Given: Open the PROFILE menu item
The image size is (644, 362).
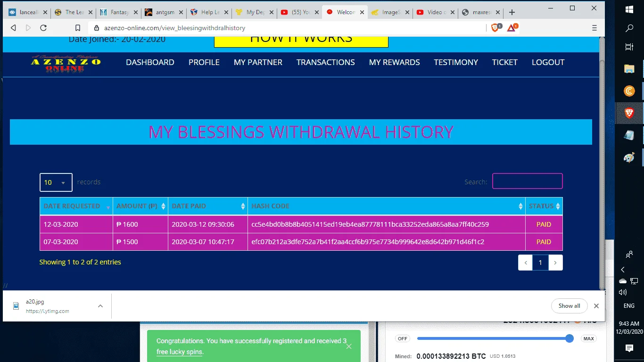Looking at the screenshot, I should pos(204,62).
